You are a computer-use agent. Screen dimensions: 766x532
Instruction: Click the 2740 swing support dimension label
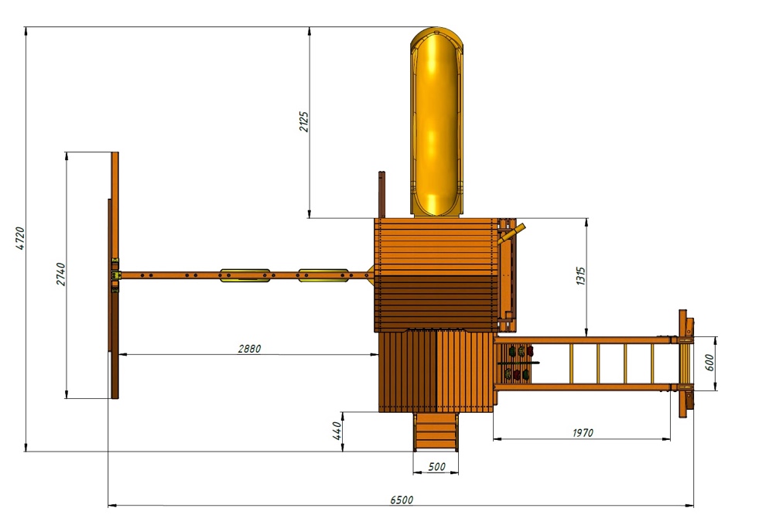(61, 275)
